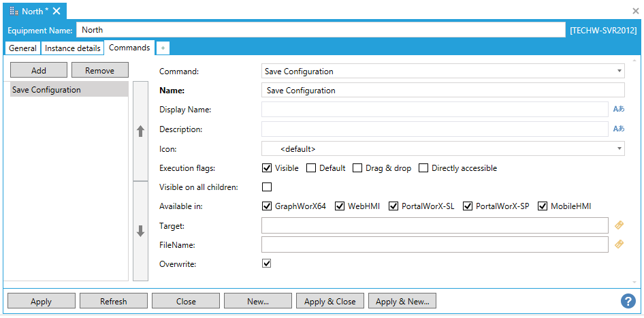Toggle Visible on all children checkbox
644x318 pixels.
[267, 187]
